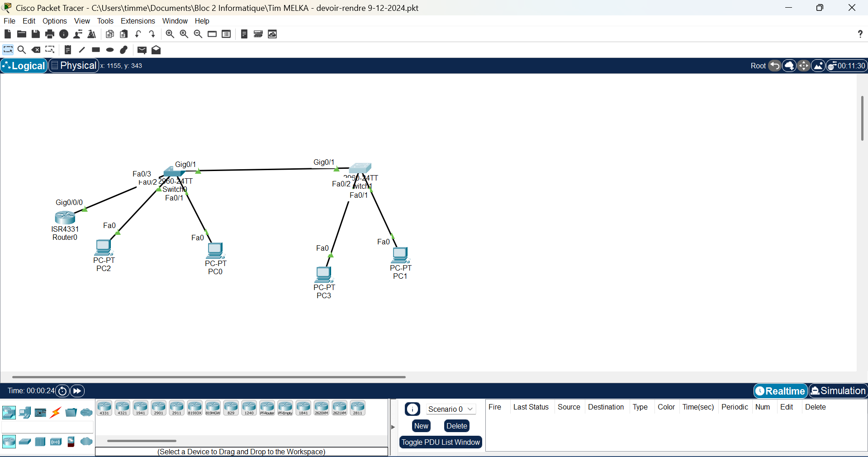Screen dimensions: 868x457
Task: Switch to Simulation mode
Action: [x=838, y=391]
